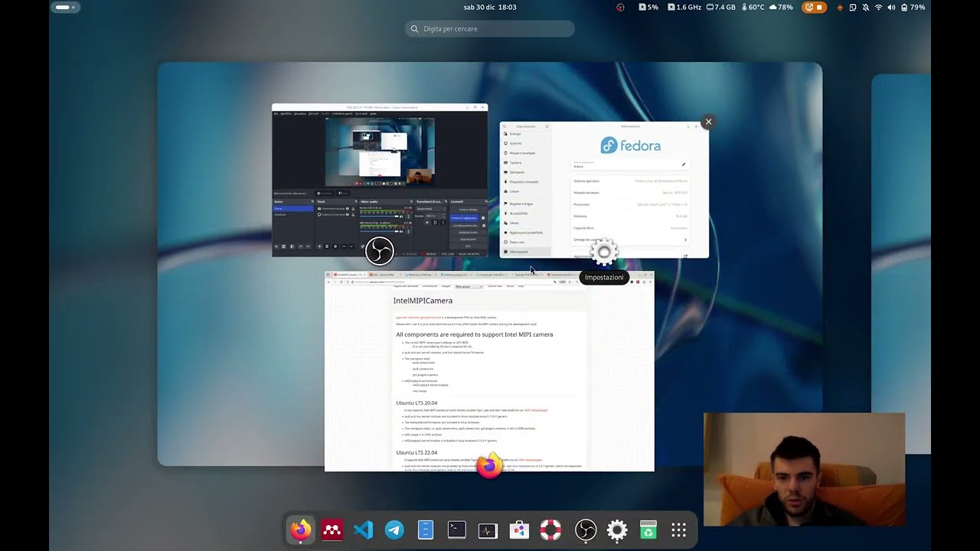The height and width of the screenshot is (551, 980).
Task: Click the microphone indicator in top bar
Action: pos(840,8)
